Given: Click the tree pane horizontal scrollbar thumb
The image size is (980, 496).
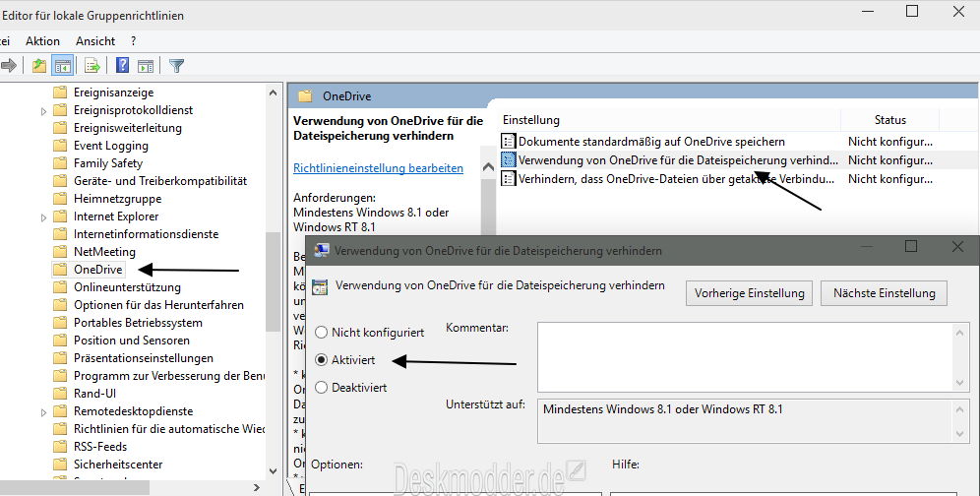Looking at the screenshot, I should click(75, 487).
